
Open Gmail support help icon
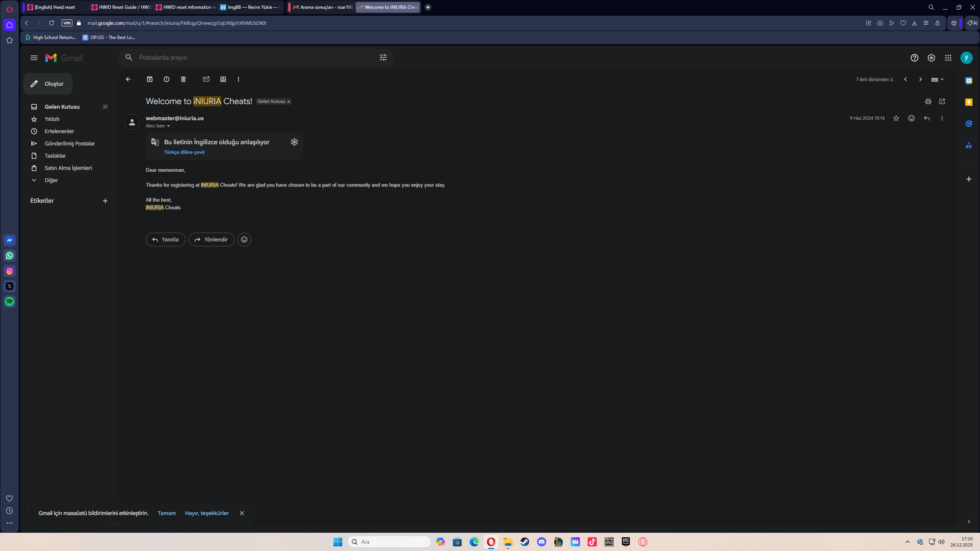pyautogui.click(x=915, y=58)
